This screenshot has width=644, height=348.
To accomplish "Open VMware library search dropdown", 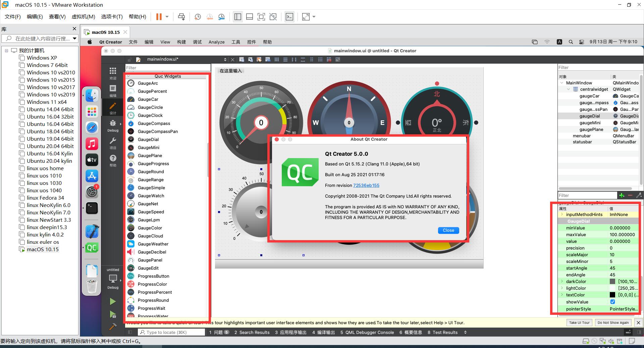I will point(74,39).
